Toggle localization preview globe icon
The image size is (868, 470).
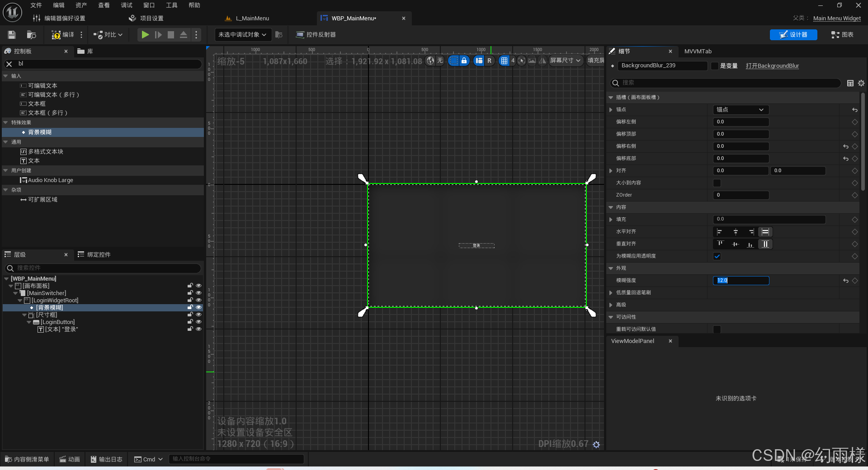click(x=430, y=61)
